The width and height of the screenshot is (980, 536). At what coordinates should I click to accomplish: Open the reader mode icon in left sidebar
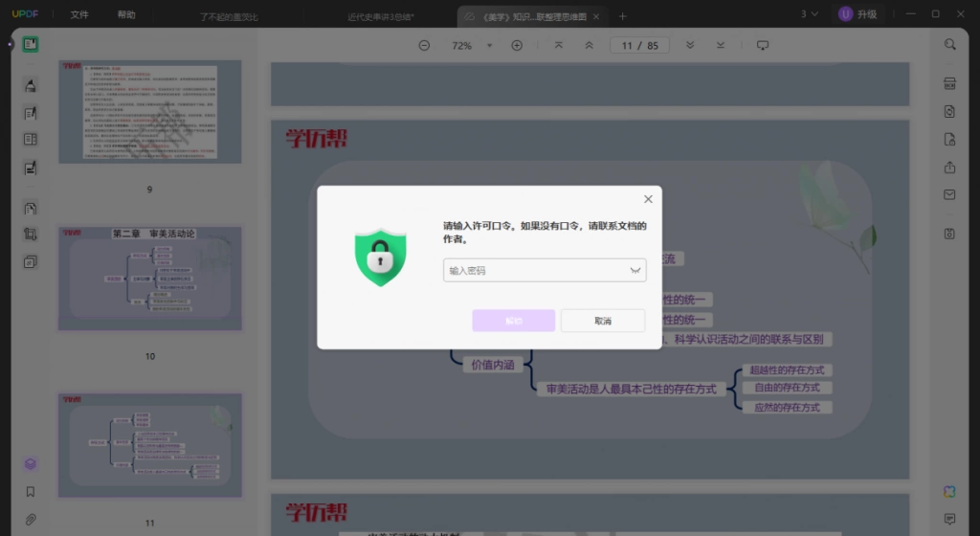tap(30, 44)
